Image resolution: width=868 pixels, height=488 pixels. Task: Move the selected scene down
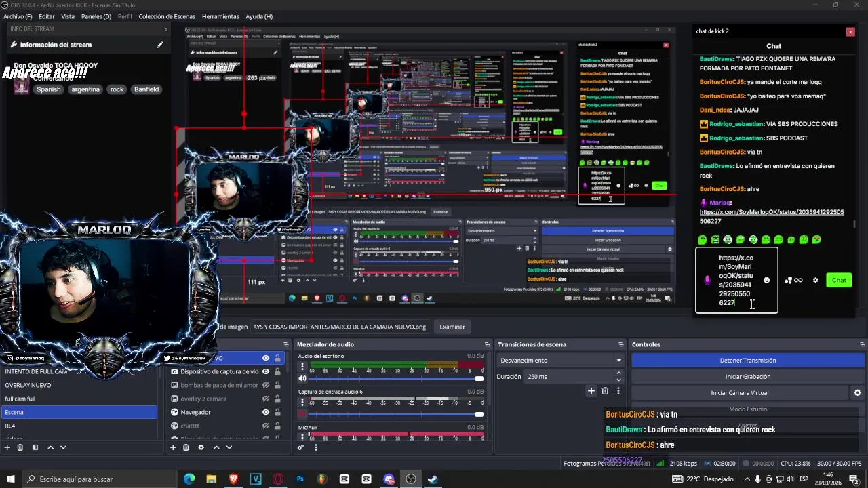[x=63, y=447]
